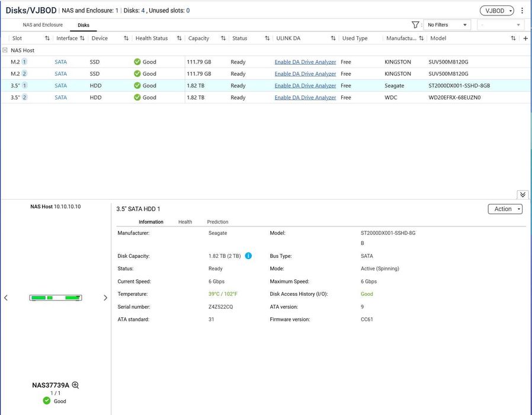
Task: Sort by the ULINK DA column arrows
Action: (333, 39)
